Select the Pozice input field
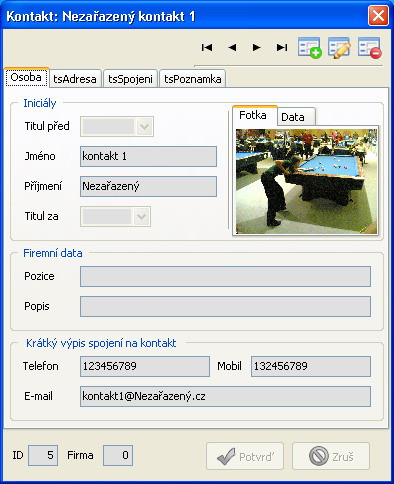The height and width of the screenshot is (484, 394). (225, 276)
